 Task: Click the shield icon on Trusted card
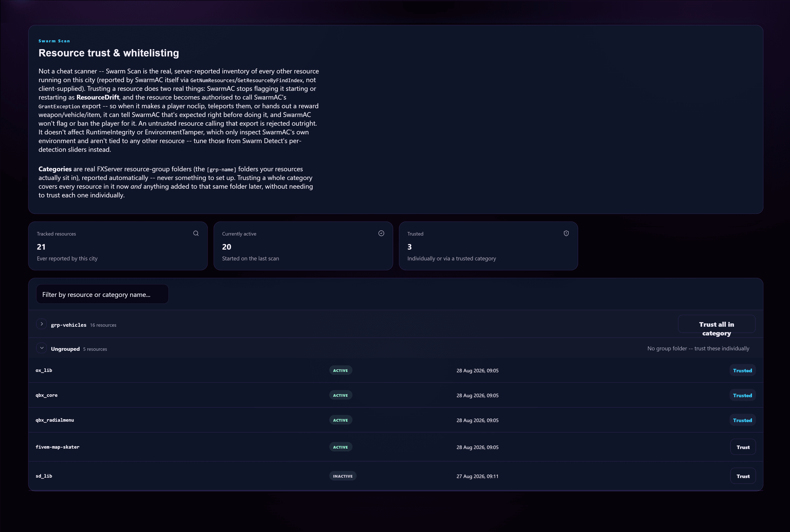tap(566, 233)
